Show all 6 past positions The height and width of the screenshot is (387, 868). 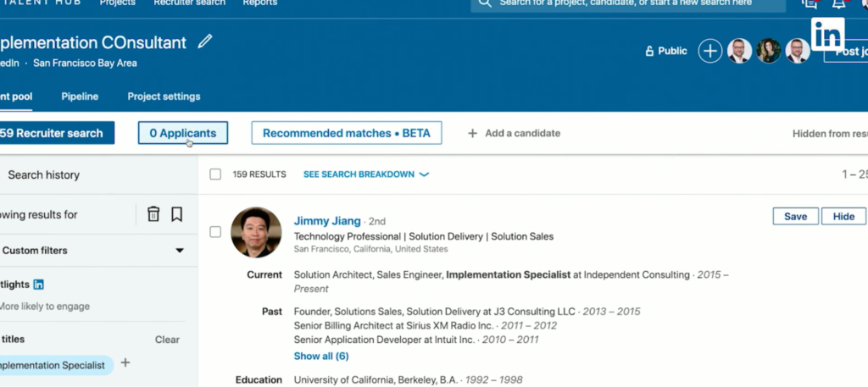(321, 356)
